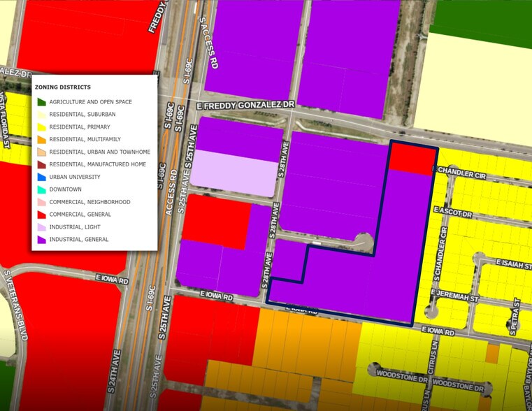Select the light purple Industrial Light parcel
The image size is (532, 411).
click(x=234, y=173)
